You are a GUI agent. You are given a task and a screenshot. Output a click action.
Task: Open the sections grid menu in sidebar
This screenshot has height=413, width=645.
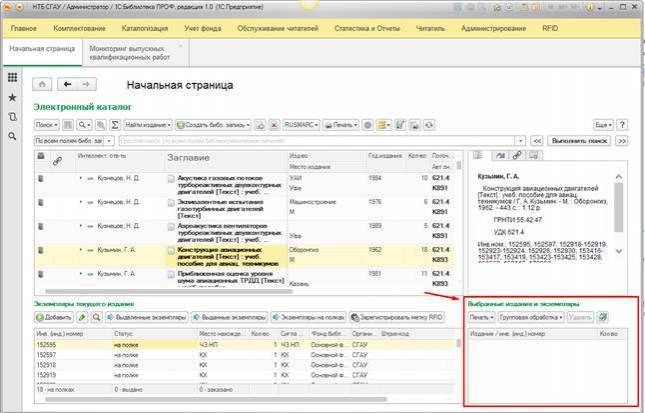point(12,77)
